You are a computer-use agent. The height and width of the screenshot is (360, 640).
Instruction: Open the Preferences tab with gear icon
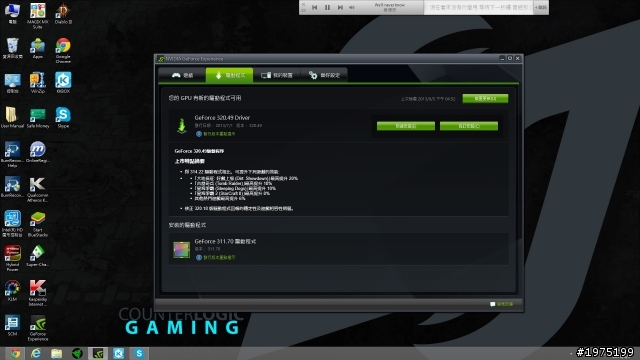(x=324, y=75)
